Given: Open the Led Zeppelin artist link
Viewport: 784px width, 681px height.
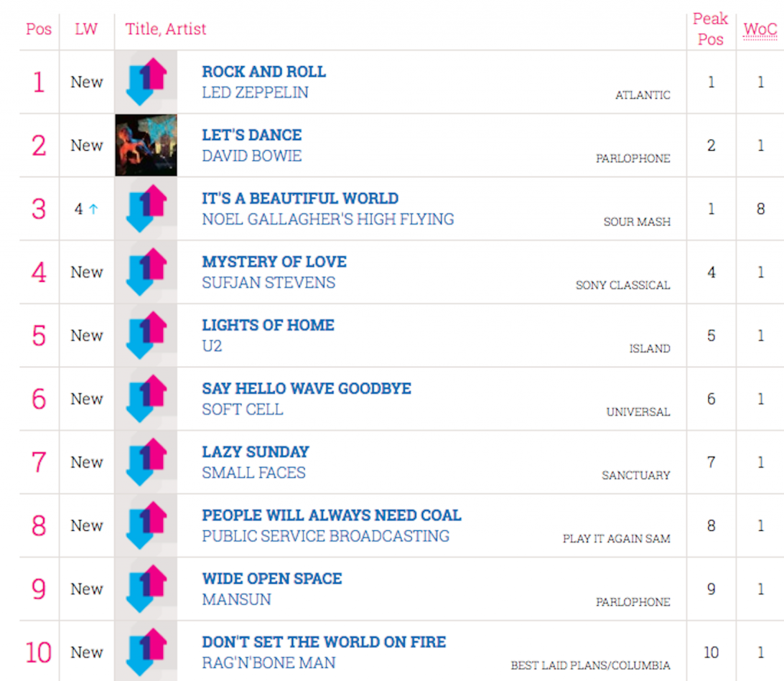Looking at the screenshot, I should pos(255,93).
